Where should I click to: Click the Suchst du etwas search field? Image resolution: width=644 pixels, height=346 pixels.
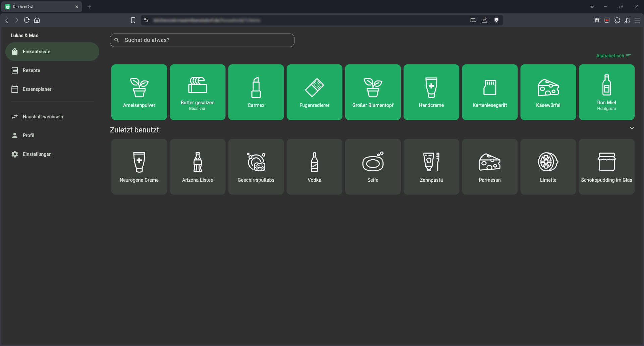[x=202, y=40]
